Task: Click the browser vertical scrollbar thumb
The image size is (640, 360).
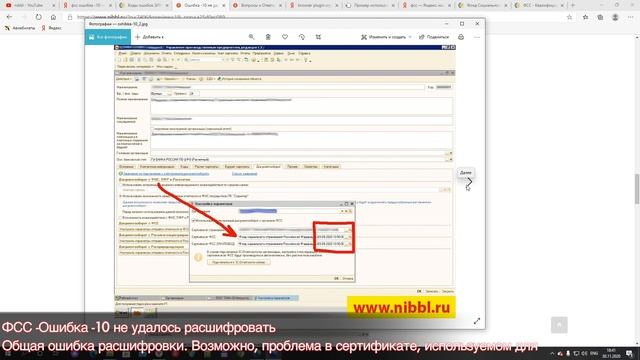Action: pyautogui.click(x=637, y=189)
